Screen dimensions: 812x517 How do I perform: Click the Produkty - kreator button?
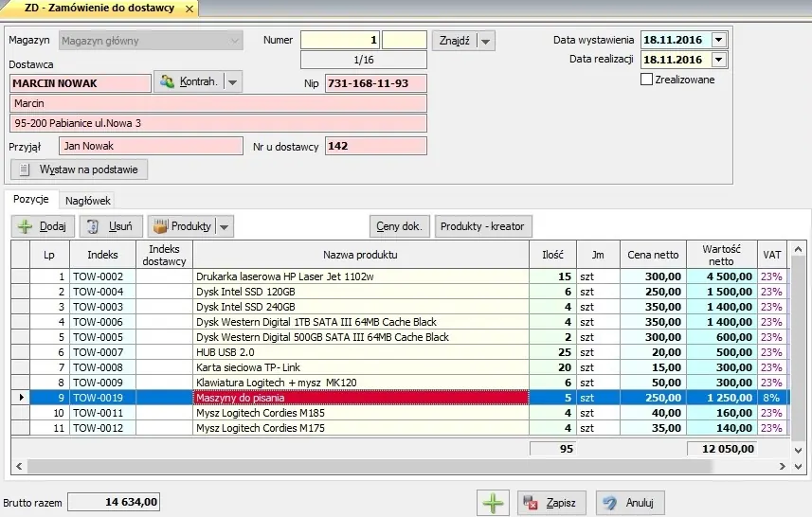point(482,226)
